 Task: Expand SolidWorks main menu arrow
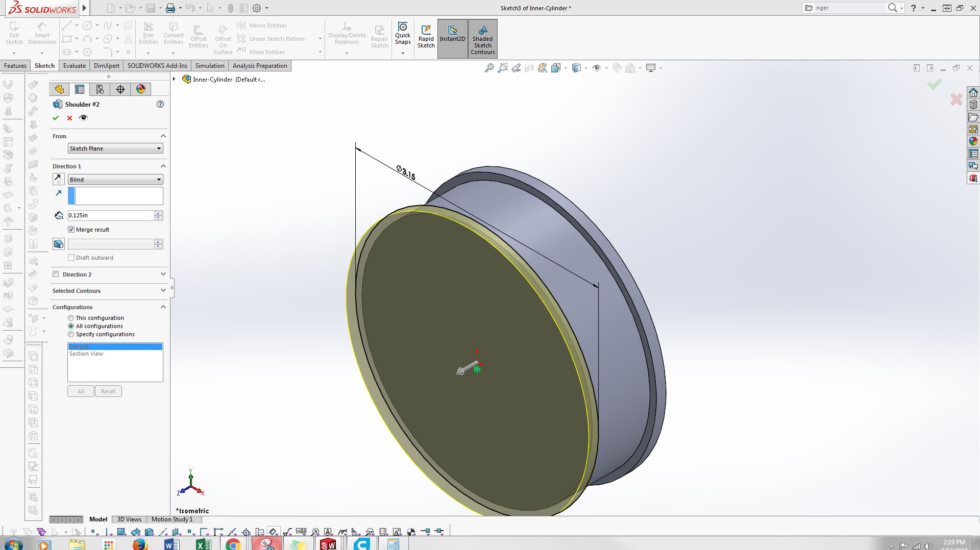click(x=85, y=8)
